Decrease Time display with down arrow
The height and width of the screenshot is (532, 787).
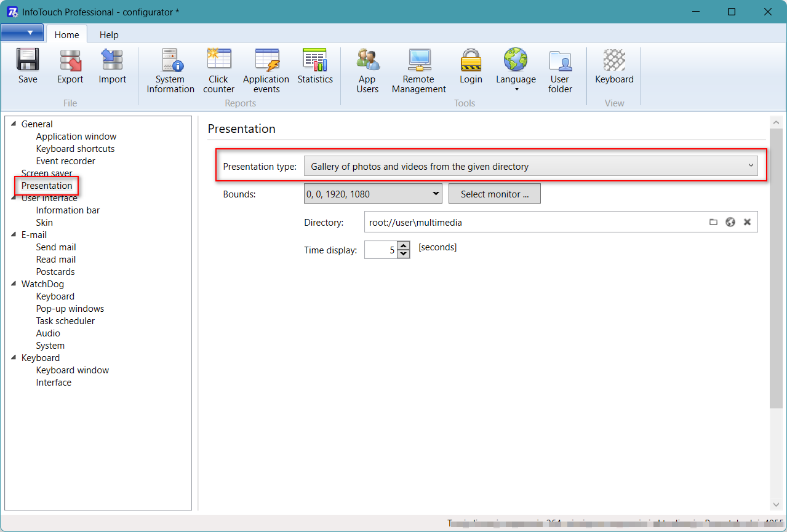403,254
